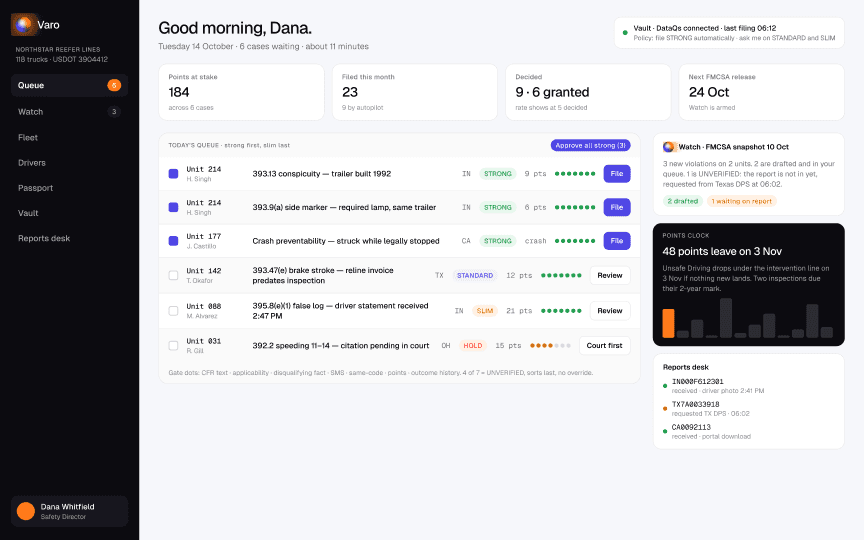The width and height of the screenshot is (864, 540).
Task: Open the Watch section in sidebar
Action: (69, 112)
